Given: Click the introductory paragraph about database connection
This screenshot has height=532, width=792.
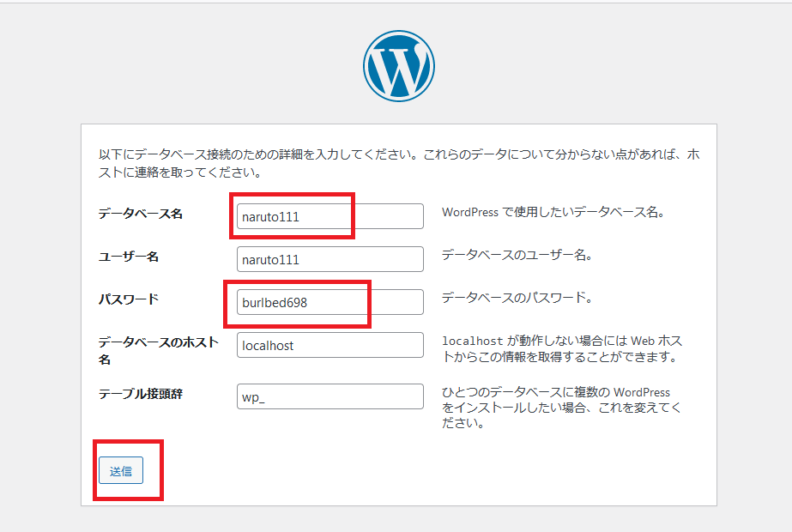Looking at the screenshot, I should coord(386,159).
